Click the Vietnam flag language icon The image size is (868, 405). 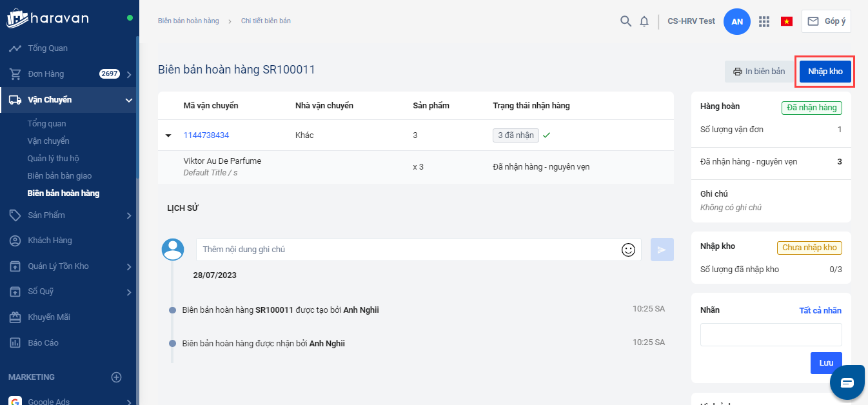(x=787, y=21)
